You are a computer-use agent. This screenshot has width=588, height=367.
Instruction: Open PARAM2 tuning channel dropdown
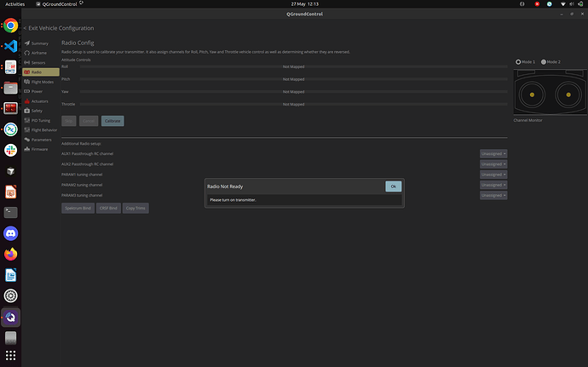click(493, 185)
